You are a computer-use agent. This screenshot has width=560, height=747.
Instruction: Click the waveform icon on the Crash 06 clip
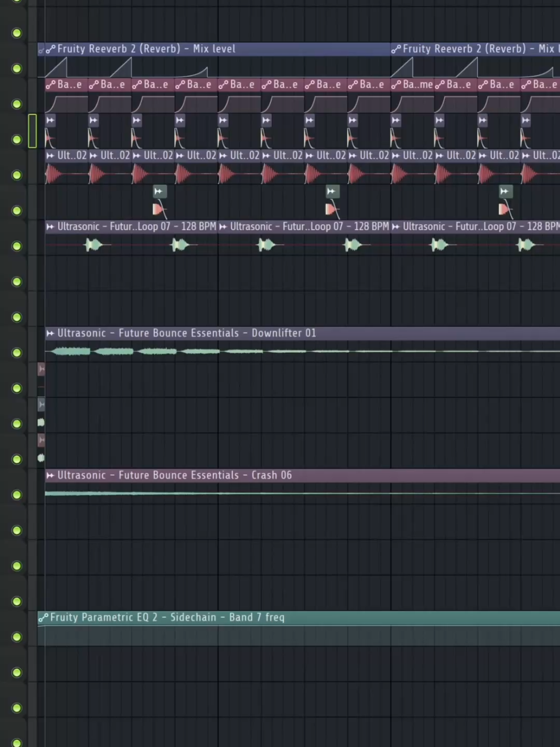(50, 475)
